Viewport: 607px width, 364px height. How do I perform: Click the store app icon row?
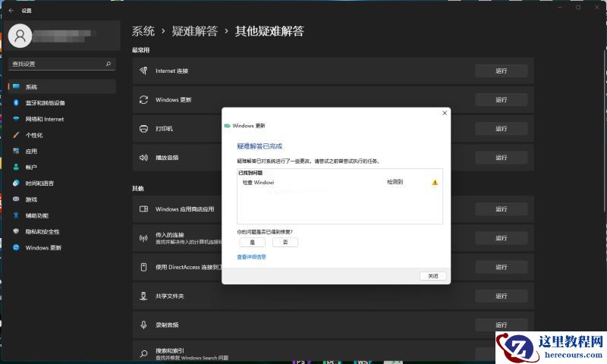point(143,209)
